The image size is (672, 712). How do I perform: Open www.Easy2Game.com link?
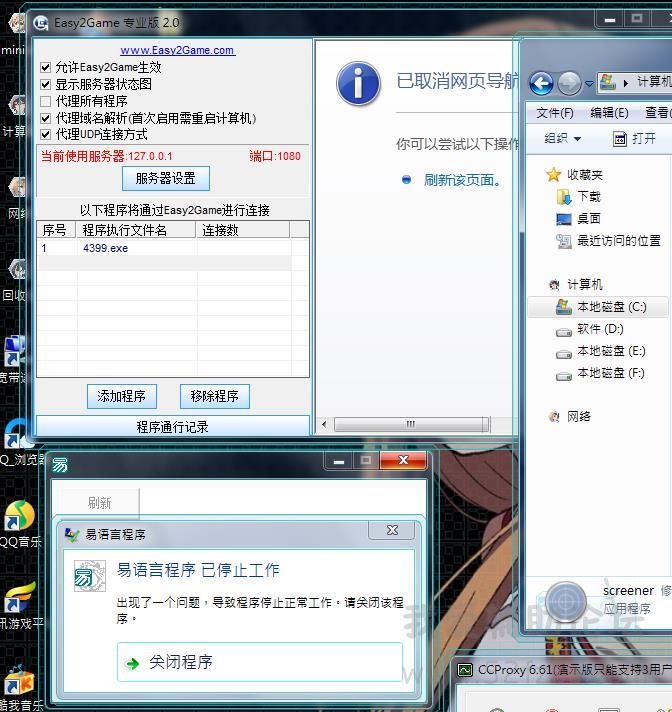point(178,50)
